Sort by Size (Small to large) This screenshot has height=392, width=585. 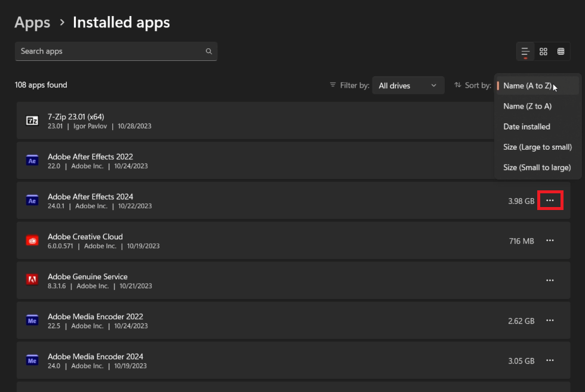[537, 168]
